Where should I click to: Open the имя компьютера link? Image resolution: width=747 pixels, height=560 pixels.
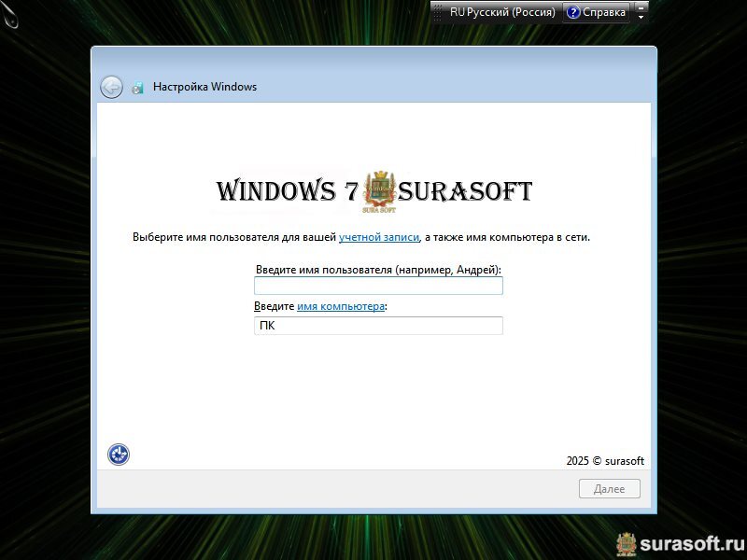point(341,306)
